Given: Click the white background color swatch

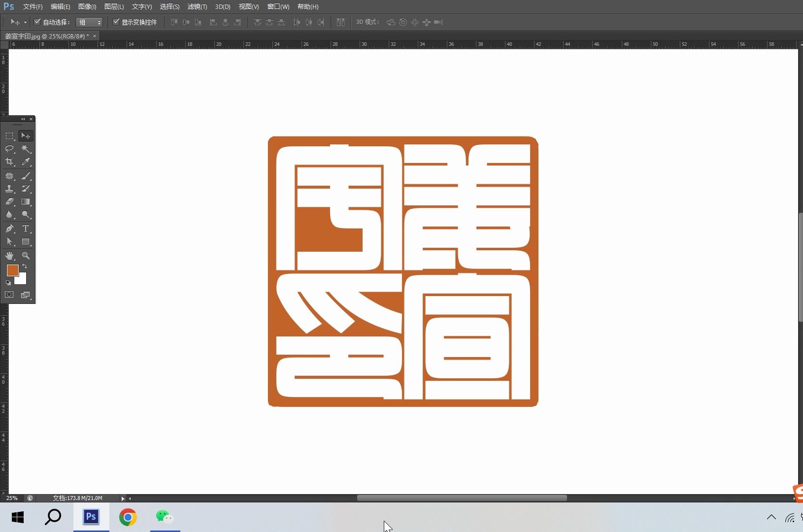Looking at the screenshot, I should pos(22,280).
